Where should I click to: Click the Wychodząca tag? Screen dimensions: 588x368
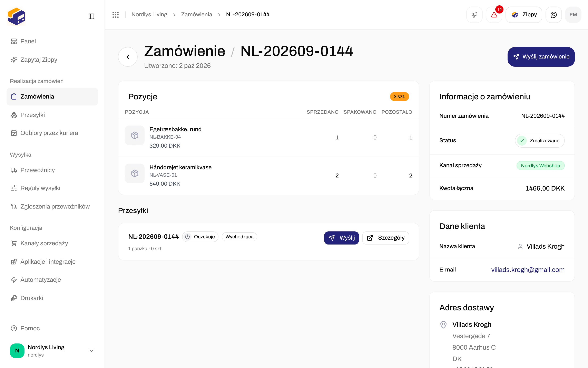point(239,237)
